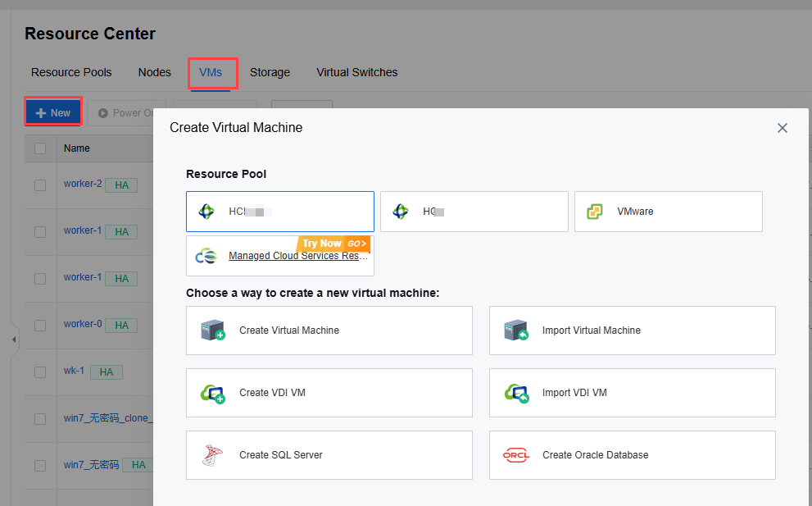Choose Import Virtual Machine option
This screenshot has width=812, height=506.
click(x=633, y=330)
